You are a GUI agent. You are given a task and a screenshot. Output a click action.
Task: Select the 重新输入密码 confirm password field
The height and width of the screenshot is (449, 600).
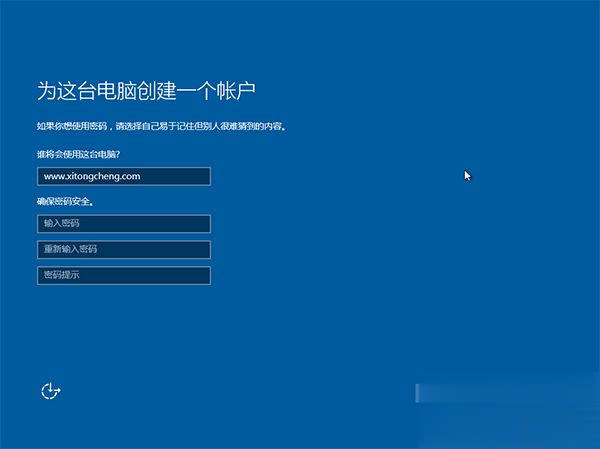point(123,249)
